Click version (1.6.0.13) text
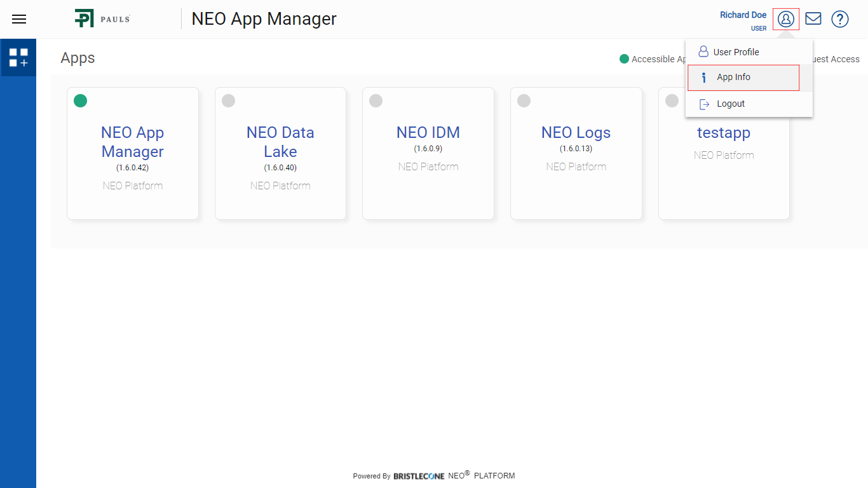The width and height of the screenshot is (868, 488). [x=576, y=149]
